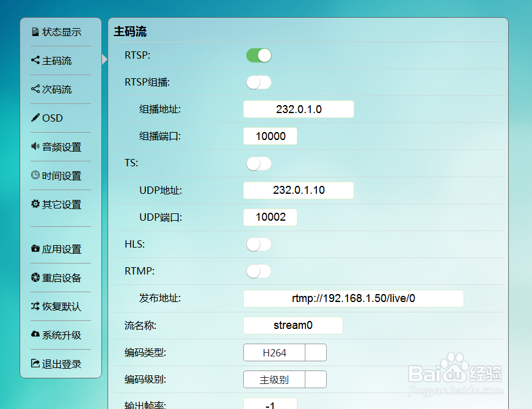The width and height of the screenshot is (532, 409).
Task: Enable the RTMP toggle
Action: click(x=258, y=271)
